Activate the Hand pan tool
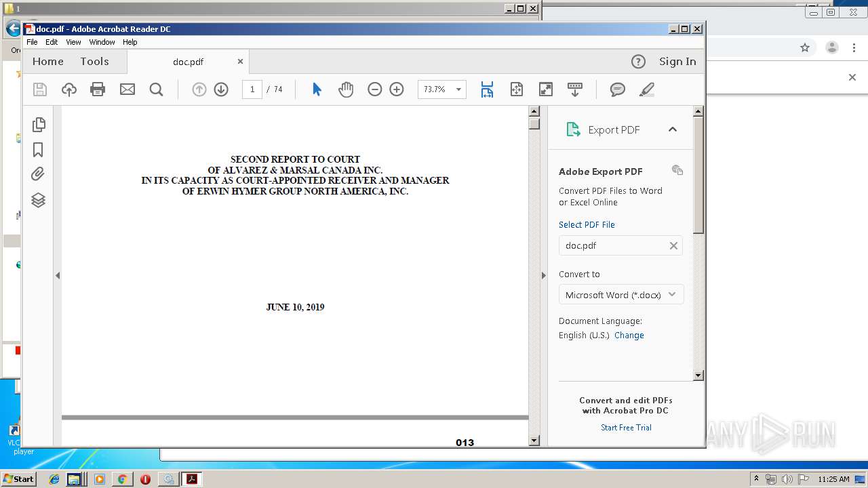The height and width of the screenshot is (488, 868). coord(346,89)
